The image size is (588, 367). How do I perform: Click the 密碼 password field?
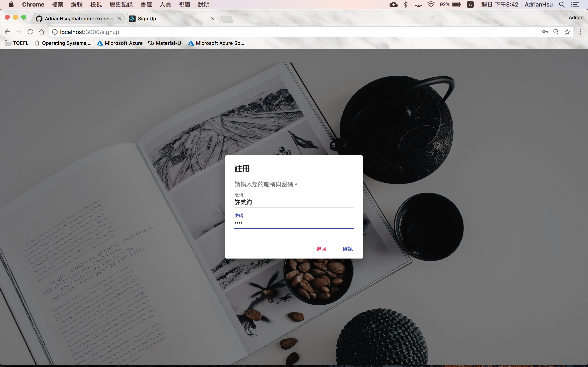(x=294, y=223)
